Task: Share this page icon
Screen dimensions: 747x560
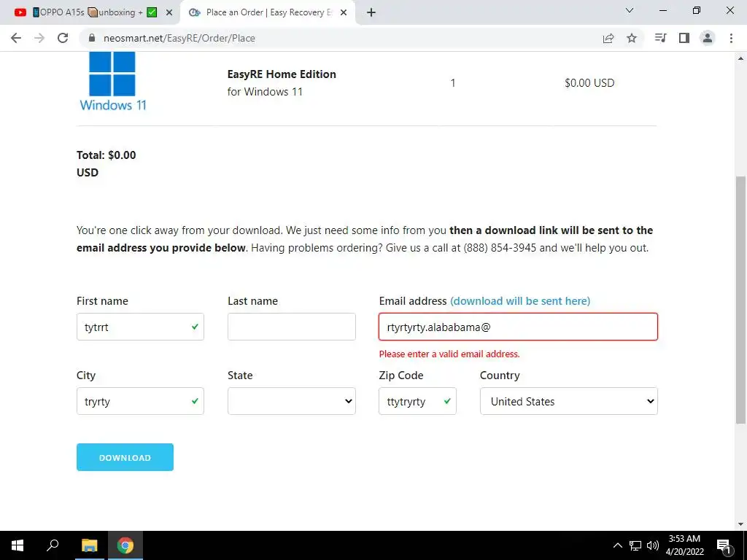Action: [608, 38]
